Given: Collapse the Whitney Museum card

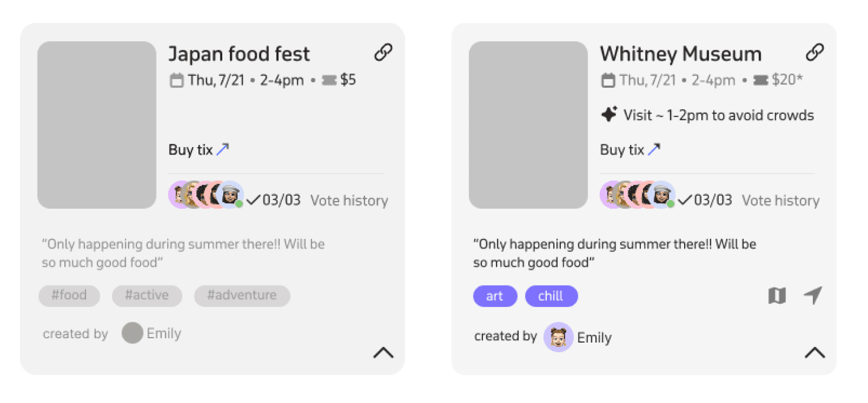Looking at the screenshot, I should pos(815,353).
